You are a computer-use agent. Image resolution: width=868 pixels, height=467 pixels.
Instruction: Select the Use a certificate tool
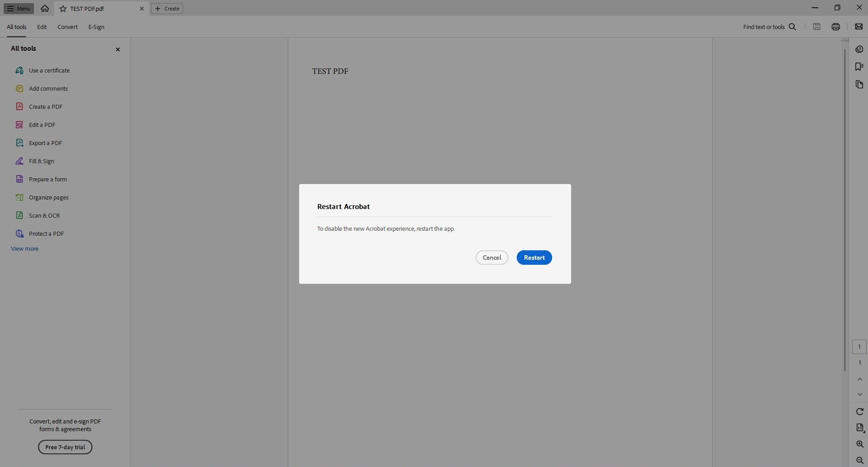(x=43, y=70)
